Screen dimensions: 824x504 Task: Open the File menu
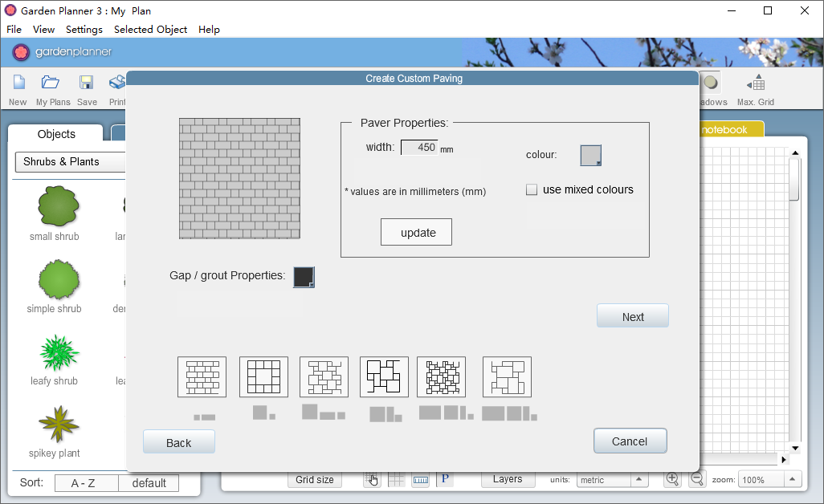14,30
